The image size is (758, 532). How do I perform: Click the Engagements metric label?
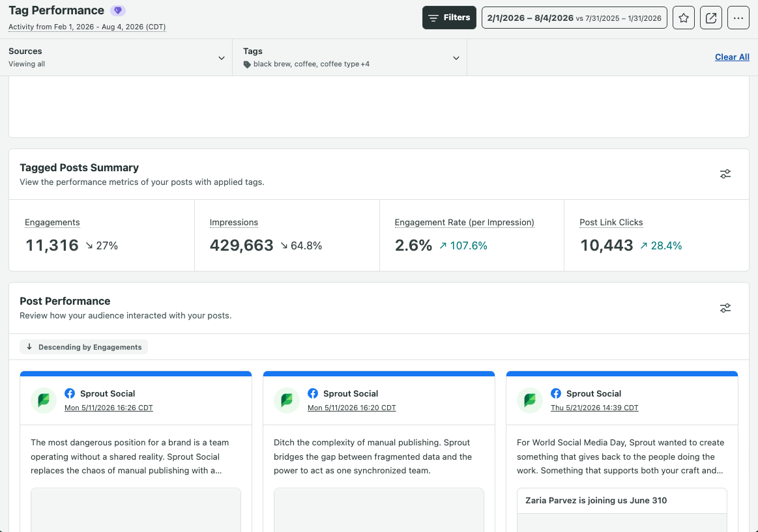click(52, 222)
